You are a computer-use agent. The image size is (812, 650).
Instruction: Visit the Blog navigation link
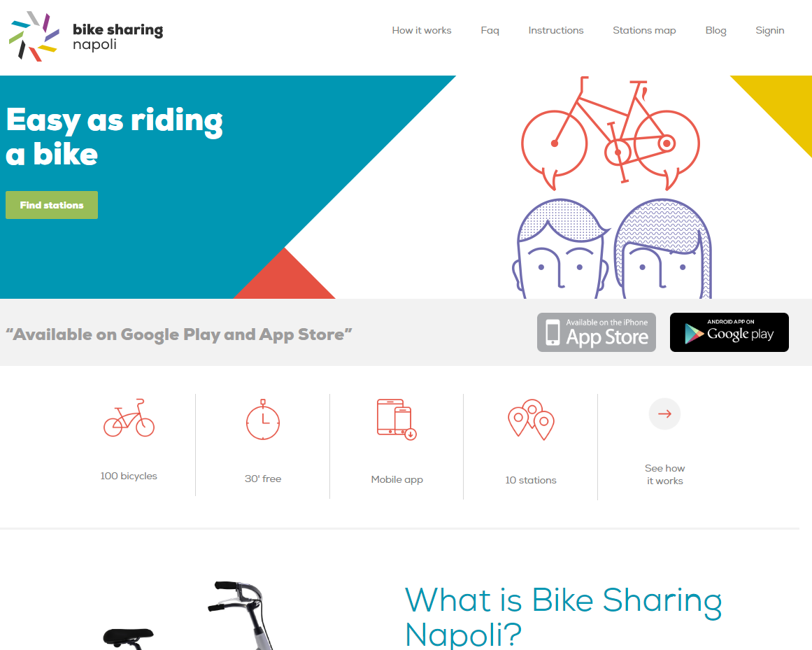click(x=715, y=30)
